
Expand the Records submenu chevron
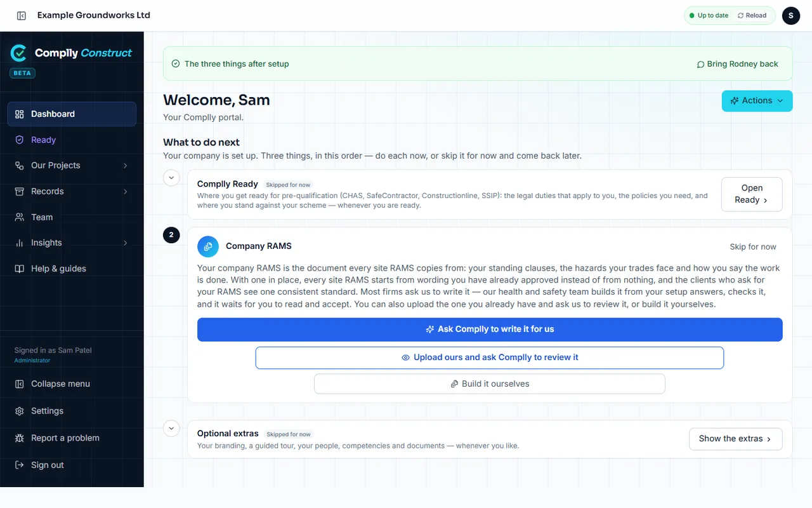coord(125,191)
